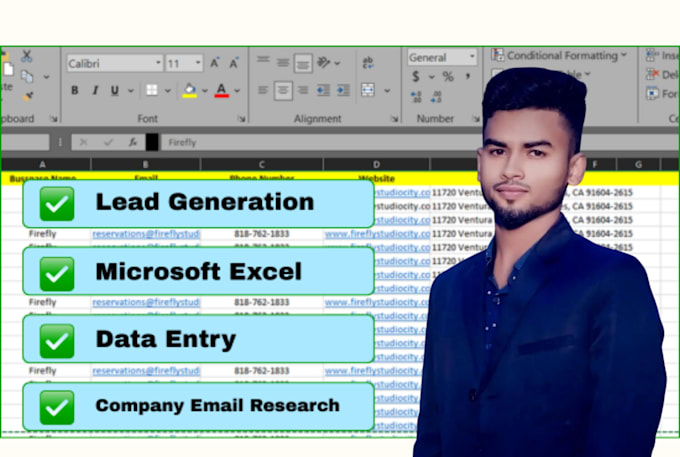The image size is (680, 457).
Task: Click the Decrease Decimal icon
Action: 436,97
